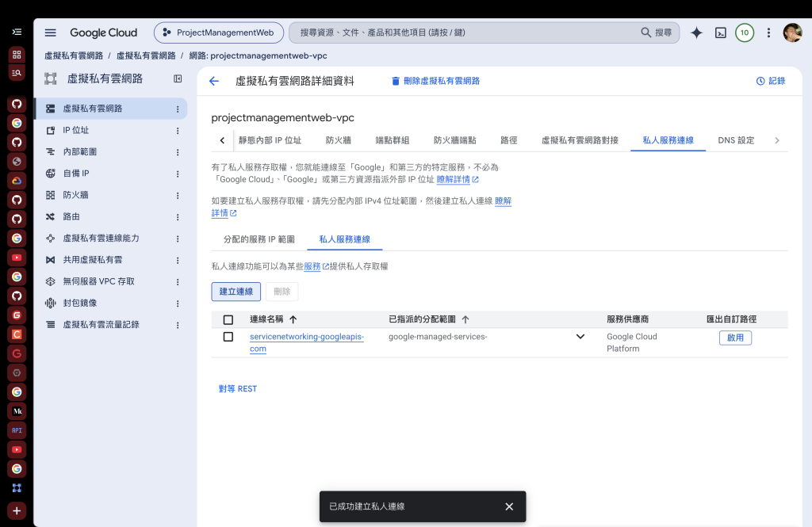The width and height of the screenshot is (812, 527).
Task: Click the Google Cloud logo
Action: 104,32
